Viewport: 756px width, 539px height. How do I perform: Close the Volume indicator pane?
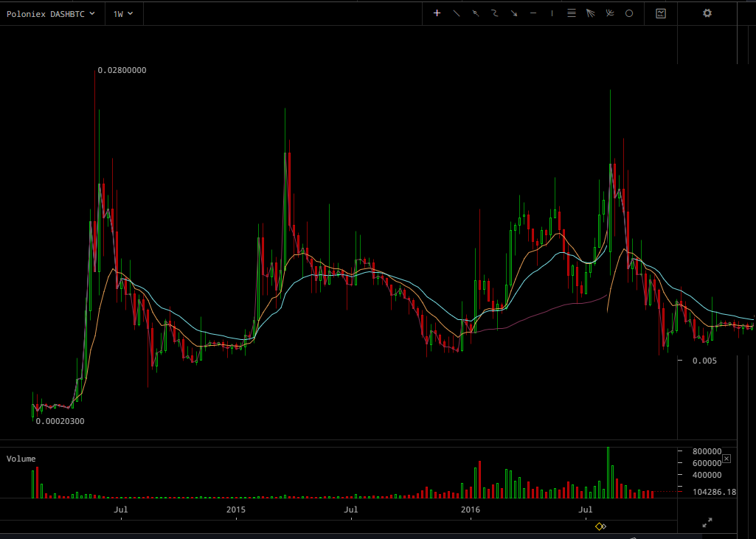tap(726, 459)
